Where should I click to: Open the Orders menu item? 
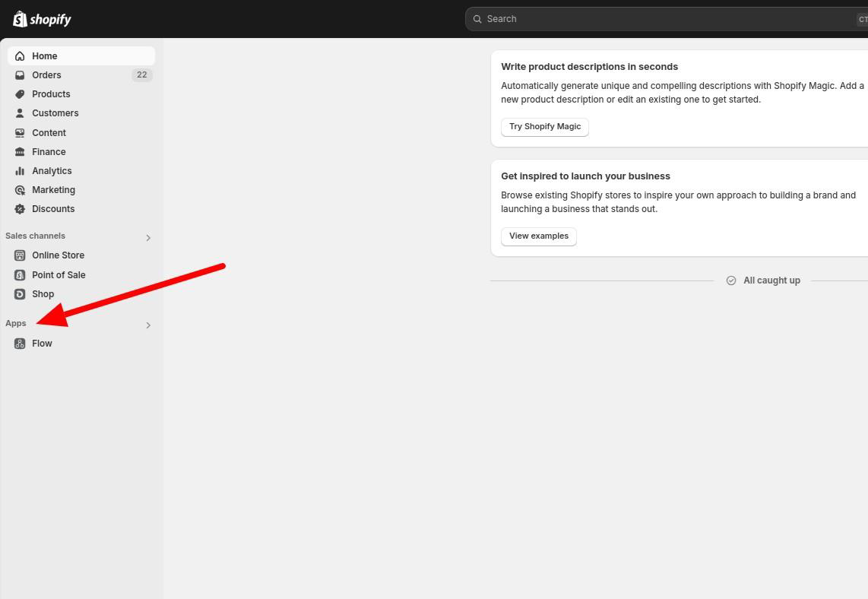81,74
